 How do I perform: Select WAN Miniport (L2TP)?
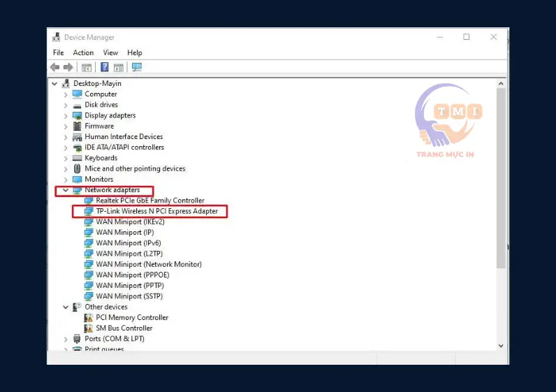[x=129, y=254]
